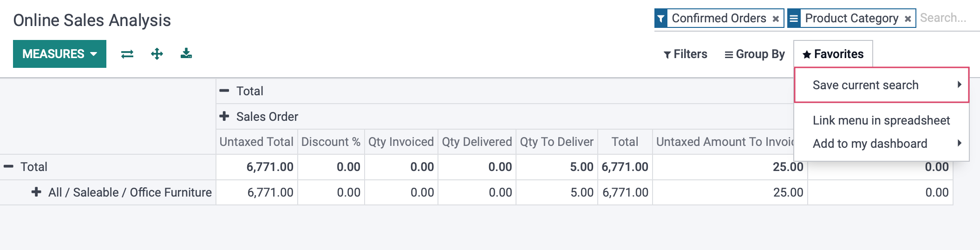Screen dimensions: 980x250
Task: Open the Group By menu
Action: pyautogui.click(x=755, y=54)
